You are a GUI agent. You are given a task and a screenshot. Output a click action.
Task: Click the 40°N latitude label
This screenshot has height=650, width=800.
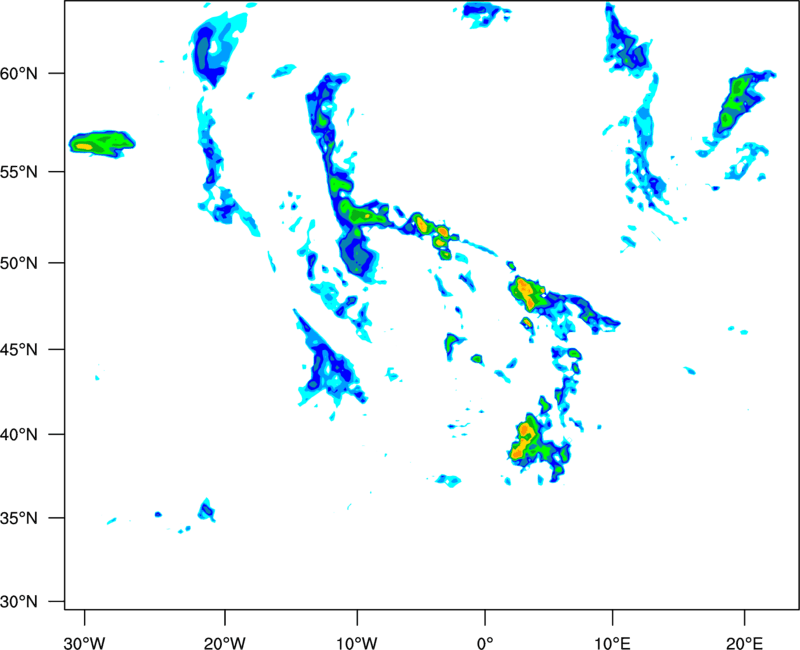19,435
